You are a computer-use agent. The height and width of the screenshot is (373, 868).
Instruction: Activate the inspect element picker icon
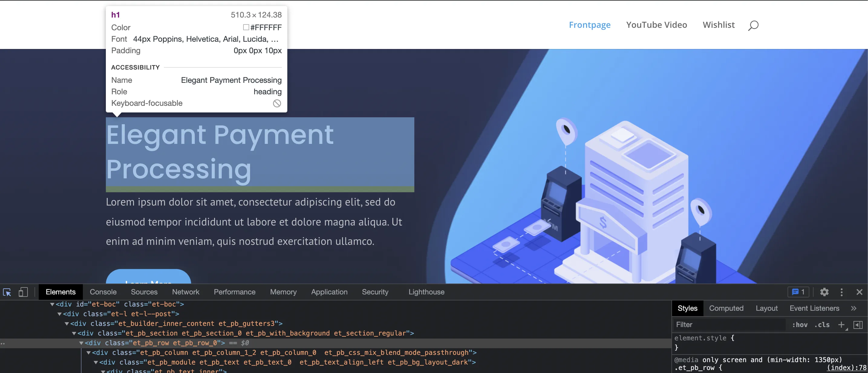click(x=7, y=292)
